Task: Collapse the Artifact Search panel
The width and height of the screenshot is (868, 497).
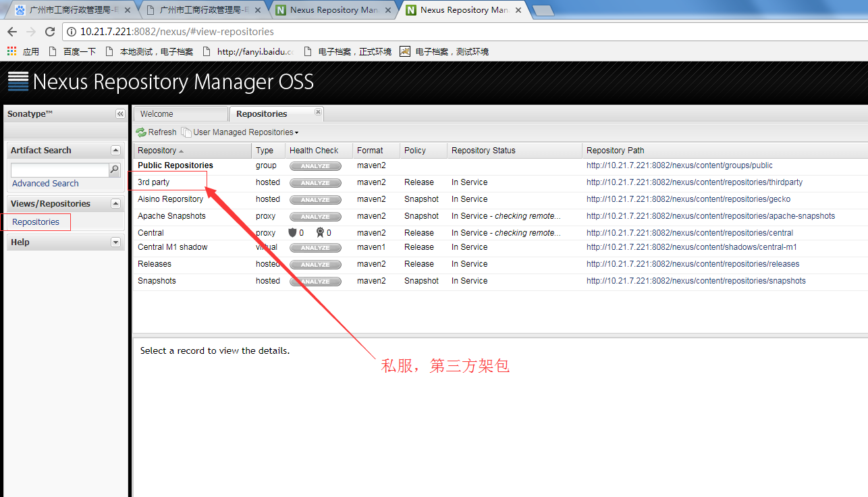Action: [115, 151]
